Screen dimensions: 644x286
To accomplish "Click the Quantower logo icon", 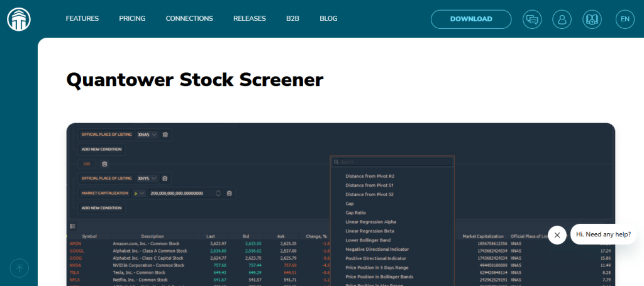I will [x=19, y=19].
